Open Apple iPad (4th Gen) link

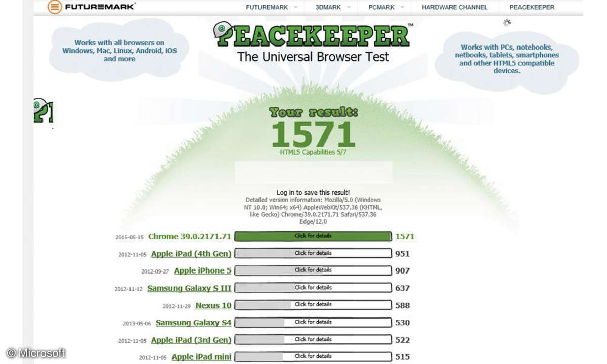191,254
